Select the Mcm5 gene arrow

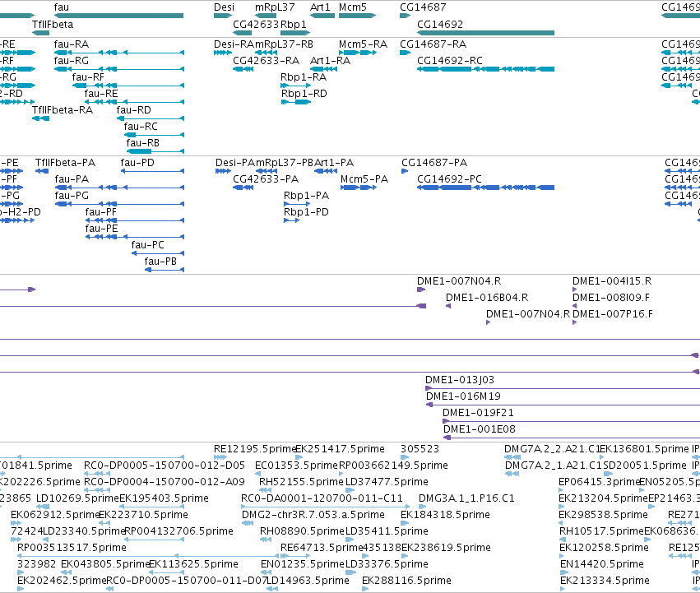(357, 16)
